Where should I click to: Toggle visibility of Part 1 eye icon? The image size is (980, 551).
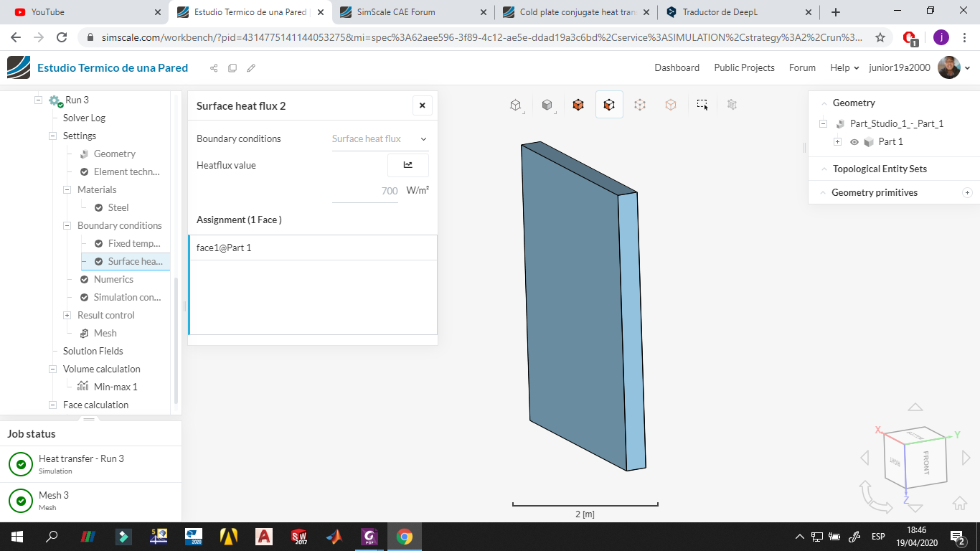[x=854, y=142]
